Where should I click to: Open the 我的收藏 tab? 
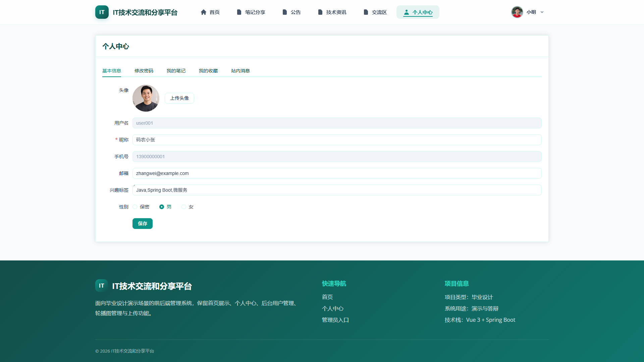208,71
